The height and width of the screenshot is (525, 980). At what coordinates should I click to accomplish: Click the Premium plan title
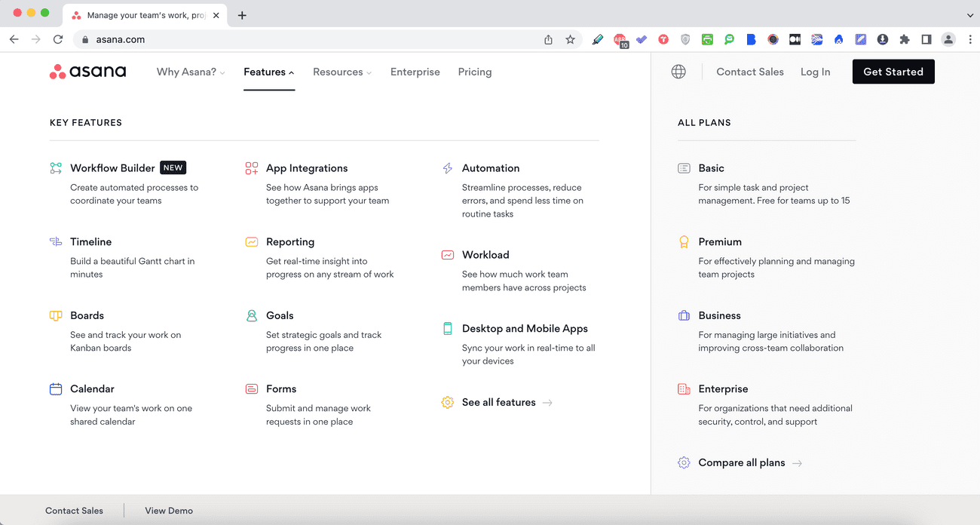pyautogui.click(x=720, y=241)
